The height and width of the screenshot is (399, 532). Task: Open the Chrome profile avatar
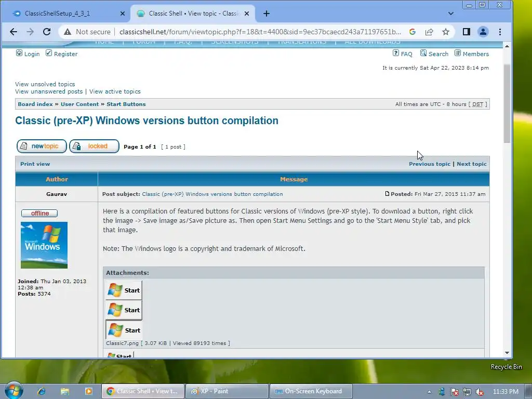tap(483, 32)
